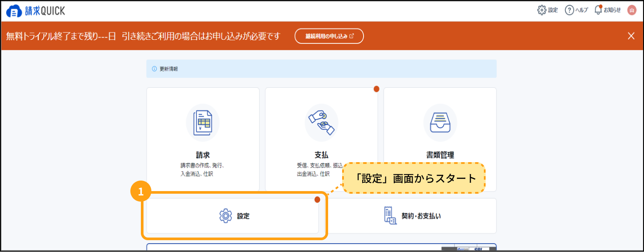Open the ヘルプ question mark icon
Image resolution: width=644 pixels, height=252 pixels.
click(569, 10)
